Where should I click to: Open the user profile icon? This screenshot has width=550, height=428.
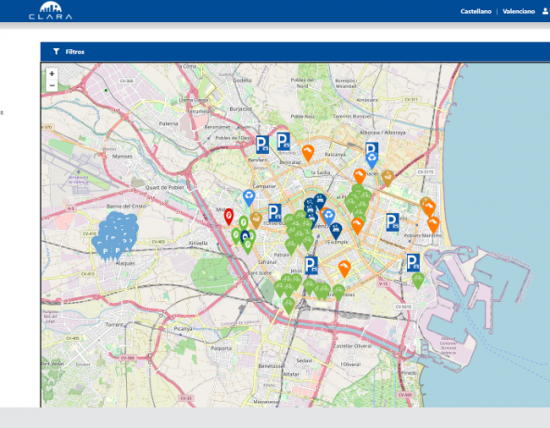(x=545, y=11)
